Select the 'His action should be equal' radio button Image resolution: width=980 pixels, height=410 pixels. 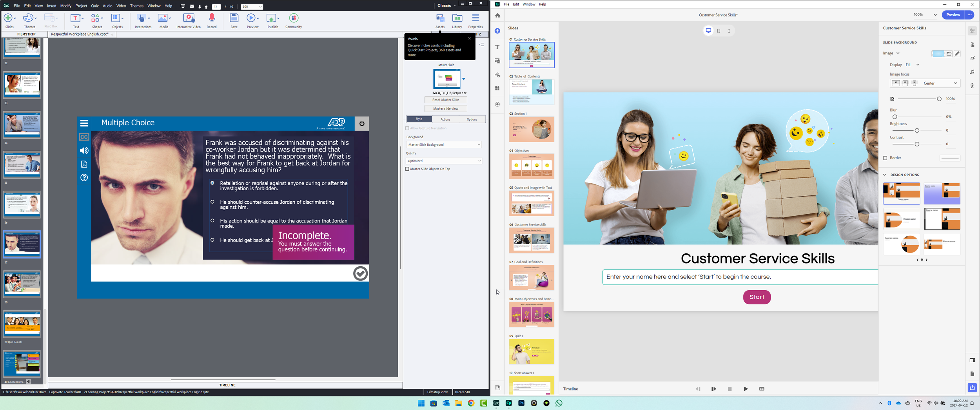click(x=212, y=220)
